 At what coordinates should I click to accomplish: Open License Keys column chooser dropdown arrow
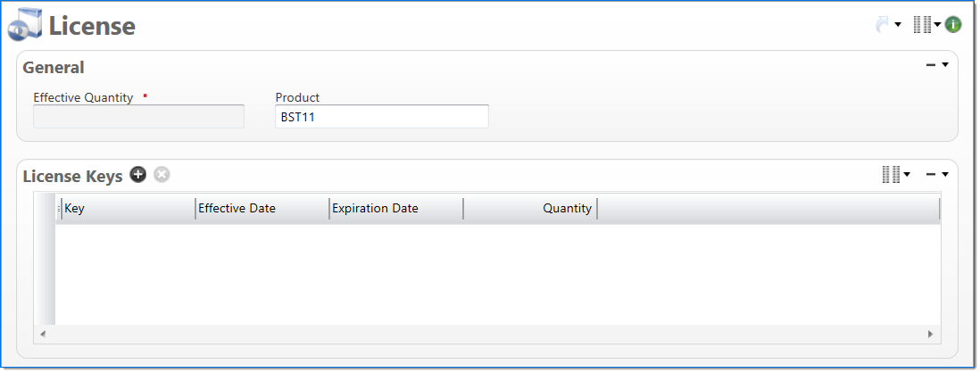907,175
